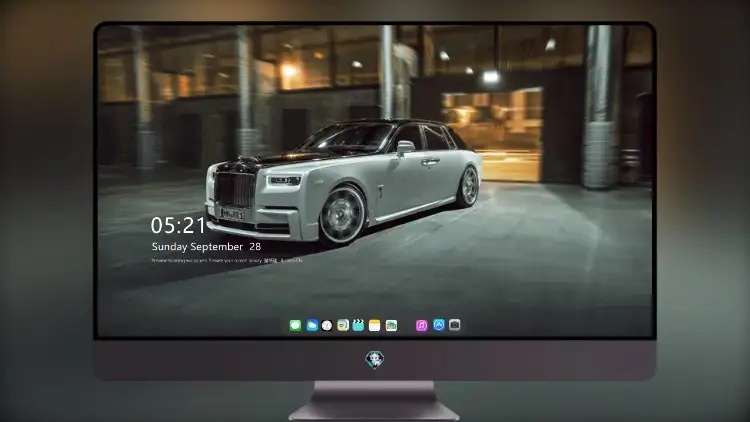The height and width of the screenshot is (422, 750).
Task: Launch the pink iTunes music app
Action: [x=421, y=325]
